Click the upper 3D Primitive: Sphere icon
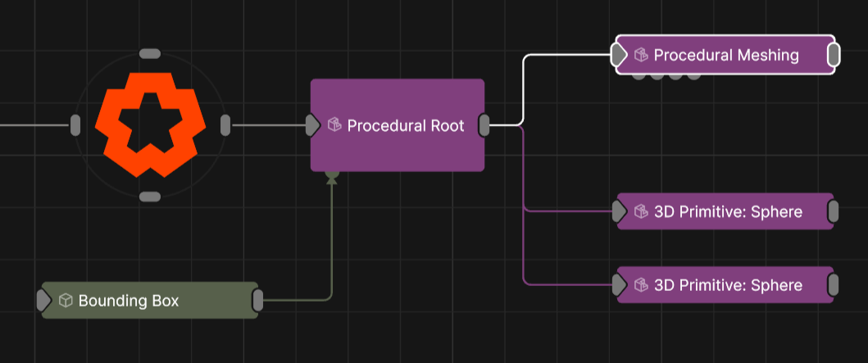Viewport: 868px width, 363px height. (641, 212)
